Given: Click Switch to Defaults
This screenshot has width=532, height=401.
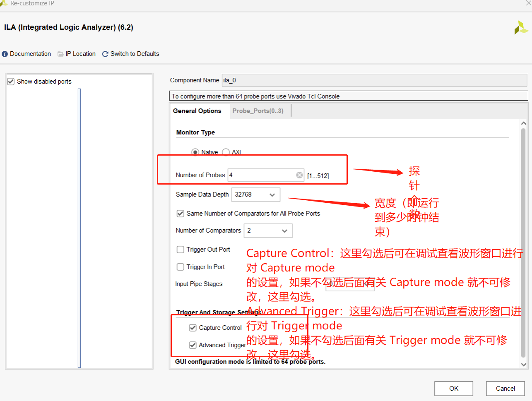Looking at the screenshot, I should coord(135,54).
